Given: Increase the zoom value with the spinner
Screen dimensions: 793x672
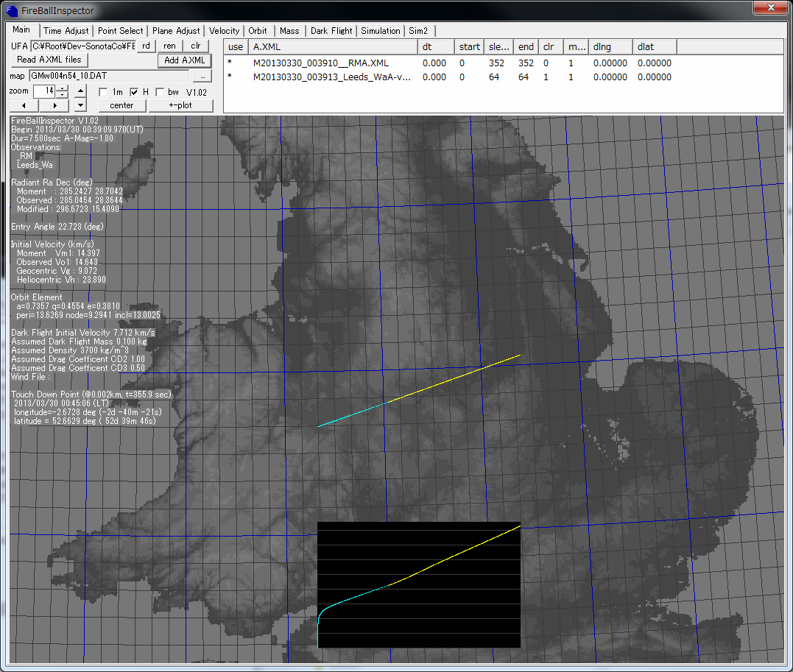Looking at the screenshot, I should 62,88.
